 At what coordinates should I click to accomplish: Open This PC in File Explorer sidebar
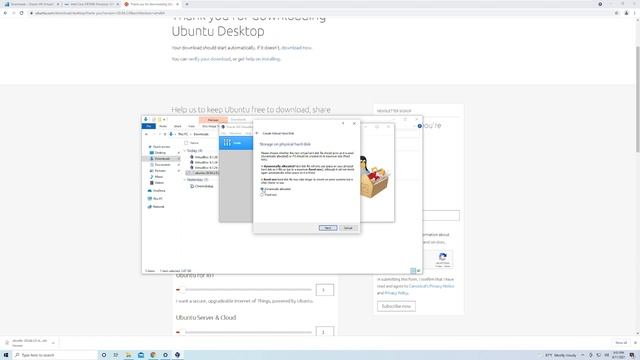click(x=156, y=198)
